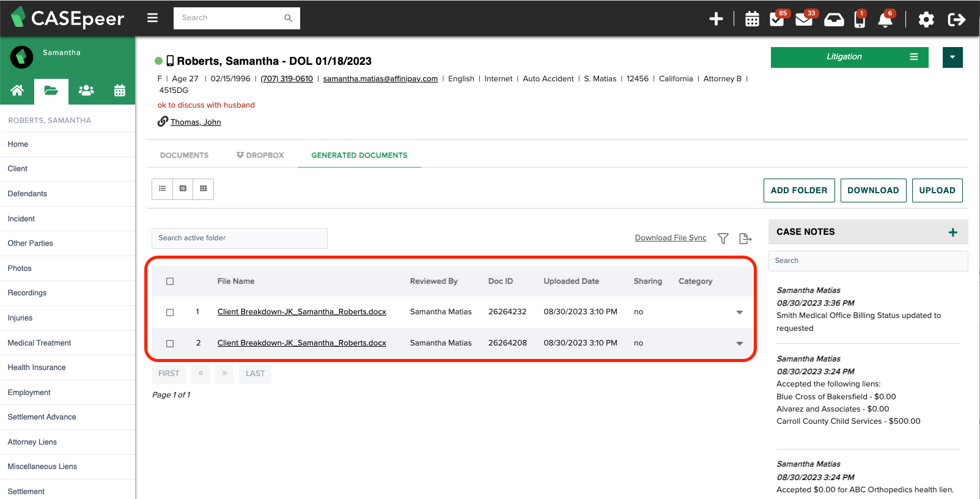Open Attorney Liens in the sidebar menu
The image size is (980, 499).
[67, 442]
